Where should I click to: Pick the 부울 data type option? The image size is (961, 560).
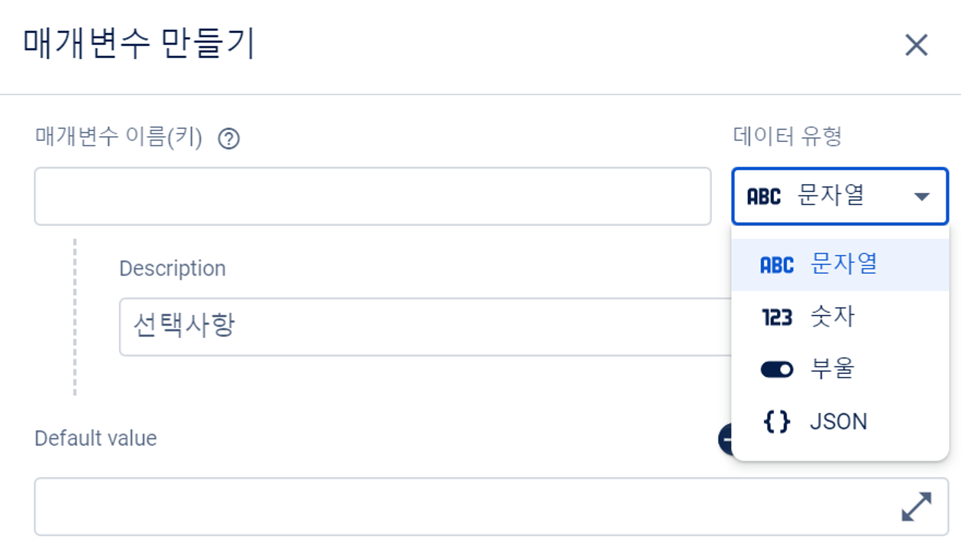click(833, 369)
